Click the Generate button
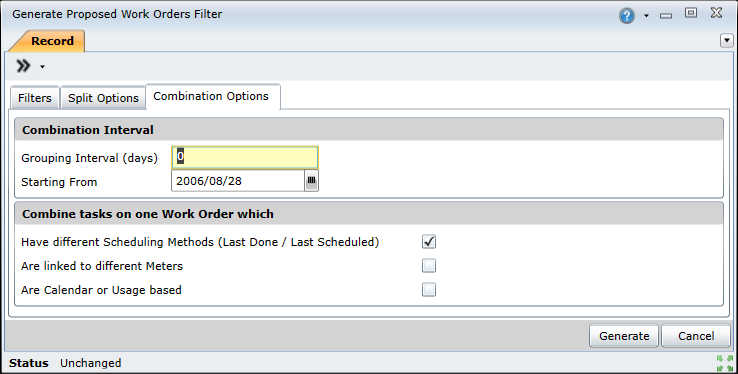This screenshot has height=374, width=738. click(624, 336)
